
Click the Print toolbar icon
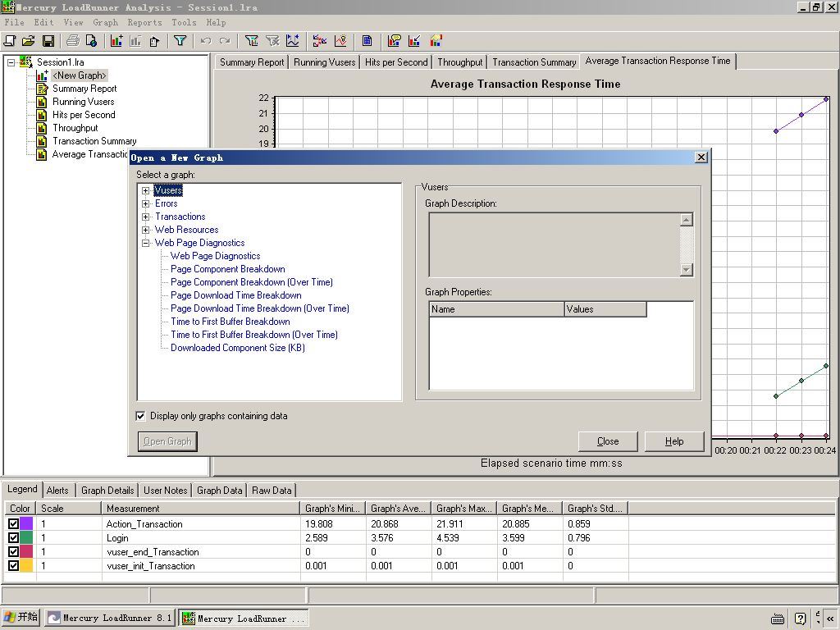point(72,41)
